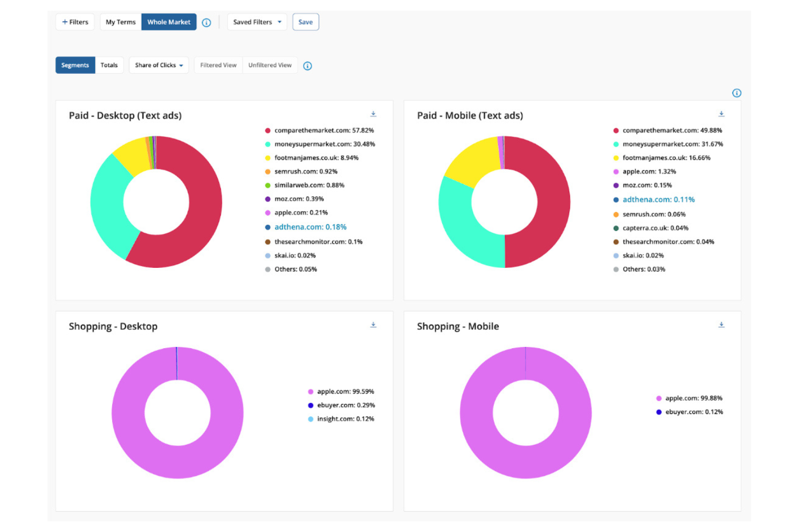Click the plus icon on the Filters button
The width and height of the screenshot is (798, 532).
tap(64, 22)
